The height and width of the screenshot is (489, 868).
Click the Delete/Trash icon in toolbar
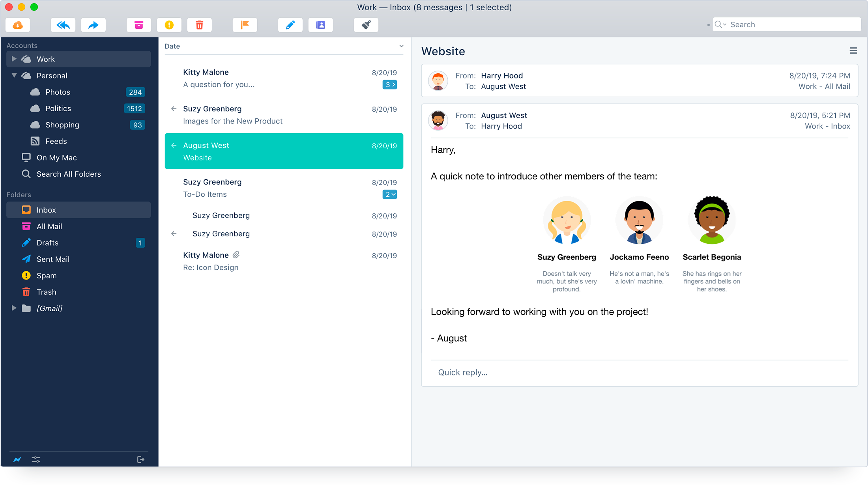(200, 24)
